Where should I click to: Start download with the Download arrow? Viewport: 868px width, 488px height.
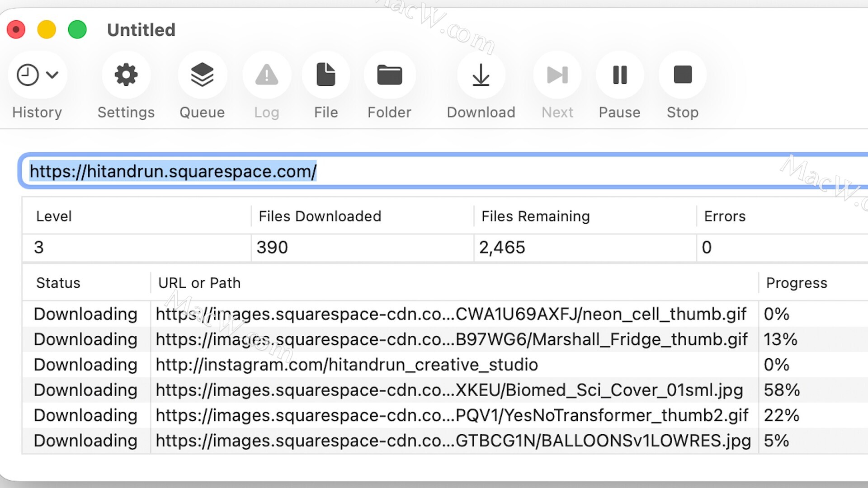481,75
